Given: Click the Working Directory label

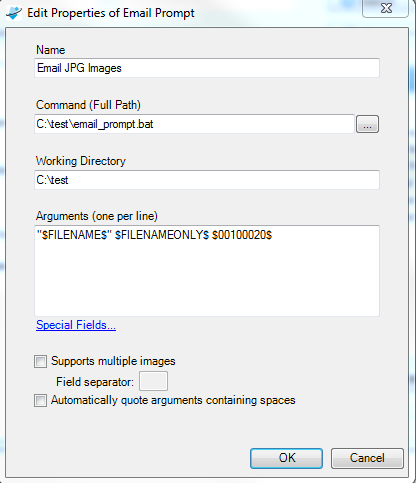Looking at the screenshot, I should coord(81,161).
